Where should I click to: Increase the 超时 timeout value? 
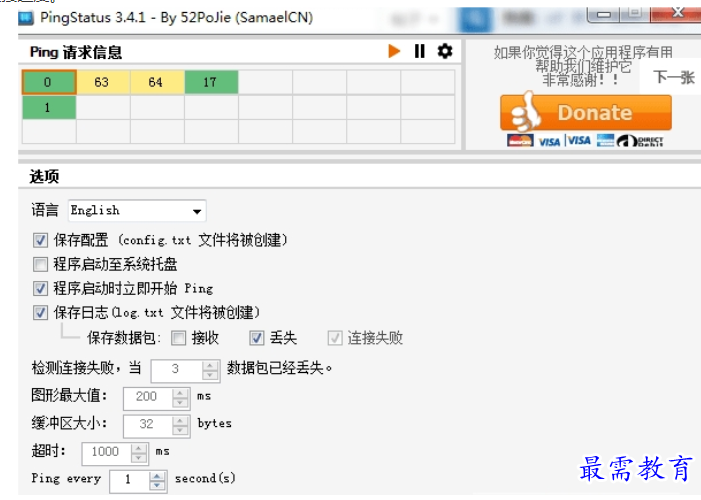[139, 449]
